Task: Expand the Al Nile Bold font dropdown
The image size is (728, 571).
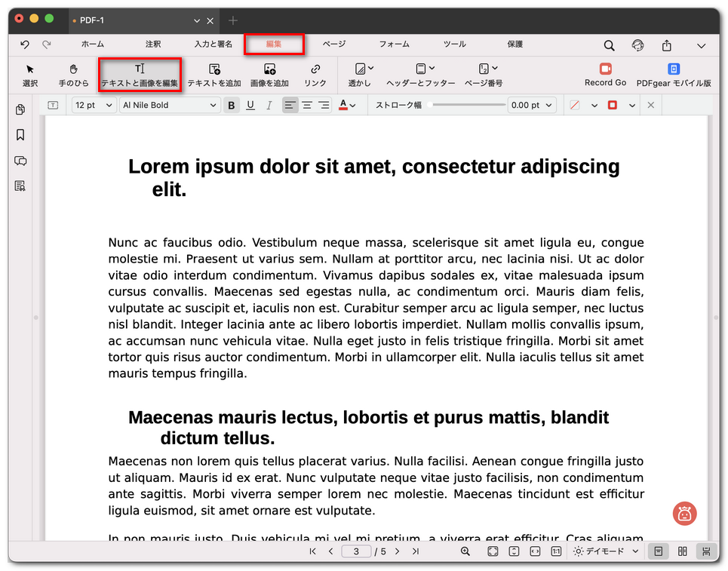Action: pos(170,106)
